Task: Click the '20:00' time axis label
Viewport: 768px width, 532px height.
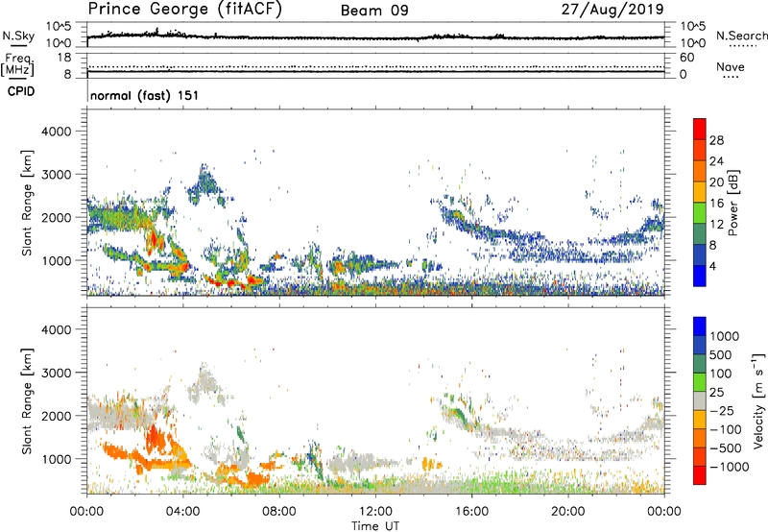Action: click(568, 512)
